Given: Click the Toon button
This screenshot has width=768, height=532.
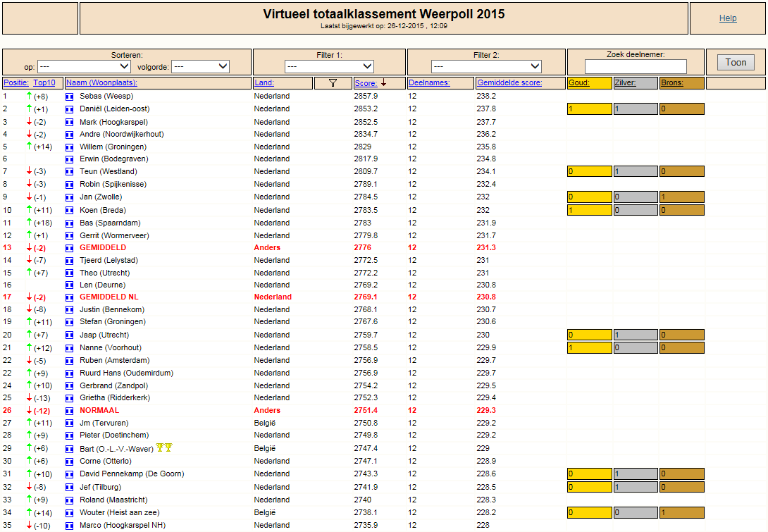Looking at the screenshot, I should (736, 62).
